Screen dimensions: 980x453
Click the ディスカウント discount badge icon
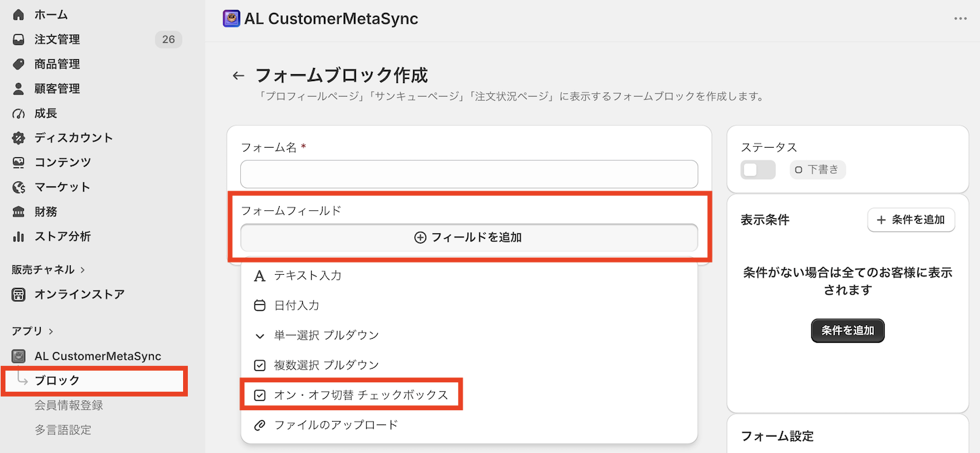pyautogui.click(x=19, y=137)
